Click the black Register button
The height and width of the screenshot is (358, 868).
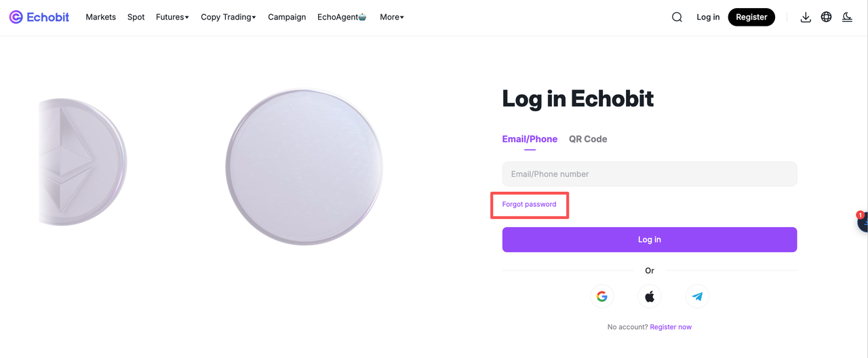pos(751,17)
